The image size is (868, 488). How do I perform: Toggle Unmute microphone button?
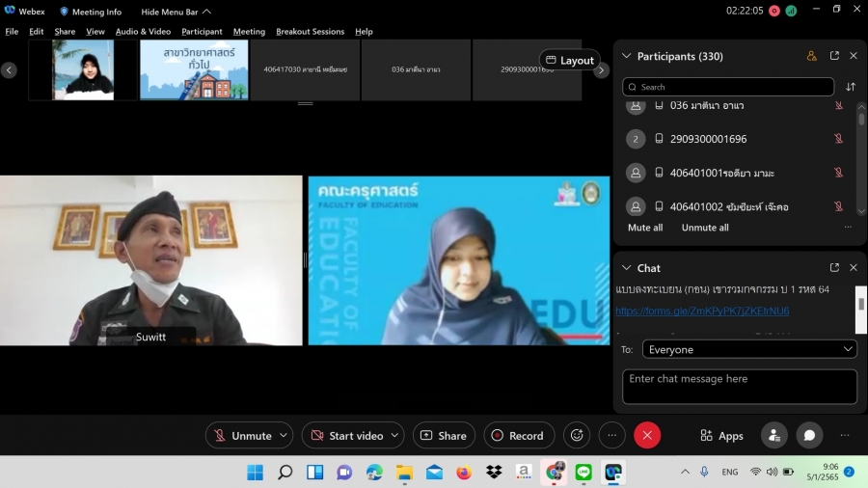(242, 436)
